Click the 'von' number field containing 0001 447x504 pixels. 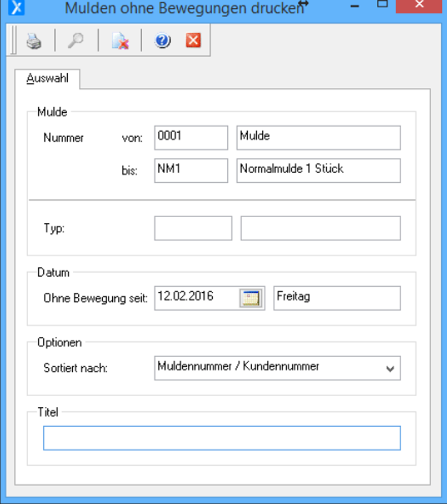pyautogui.click(x=191, y=138)
